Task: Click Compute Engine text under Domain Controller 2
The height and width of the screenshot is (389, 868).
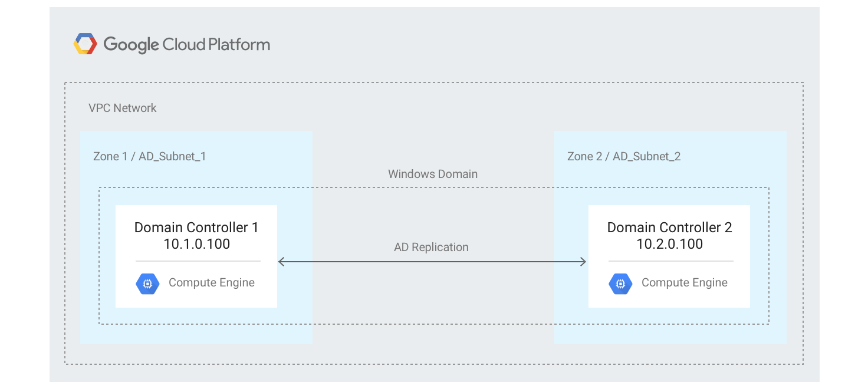Action: click(x=685, y=283)
